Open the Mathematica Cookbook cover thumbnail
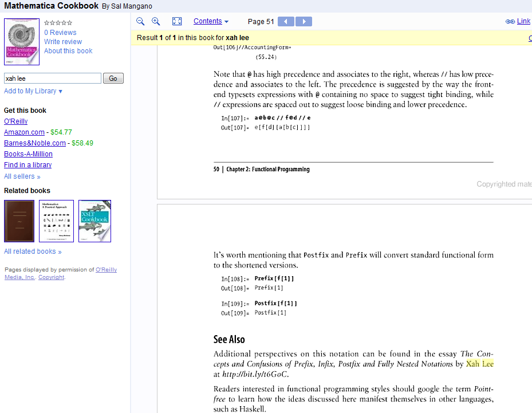Viewport: 532px width, 413px height. (22, 42)
